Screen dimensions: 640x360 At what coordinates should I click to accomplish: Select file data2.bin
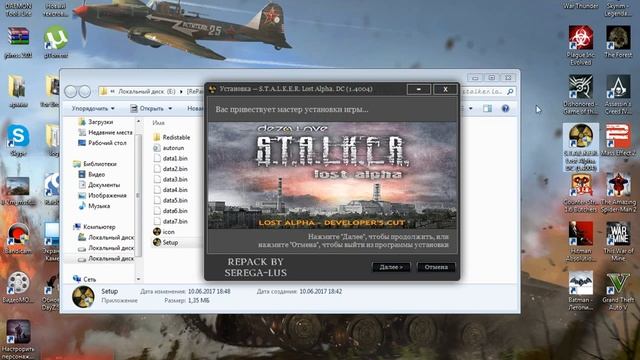click(x=170, y=169)
